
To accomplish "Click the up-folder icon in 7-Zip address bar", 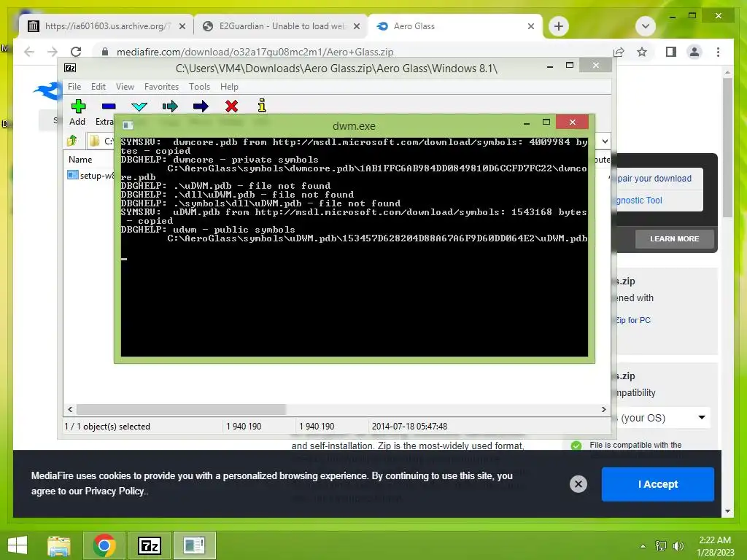I will tap(72, 141).
